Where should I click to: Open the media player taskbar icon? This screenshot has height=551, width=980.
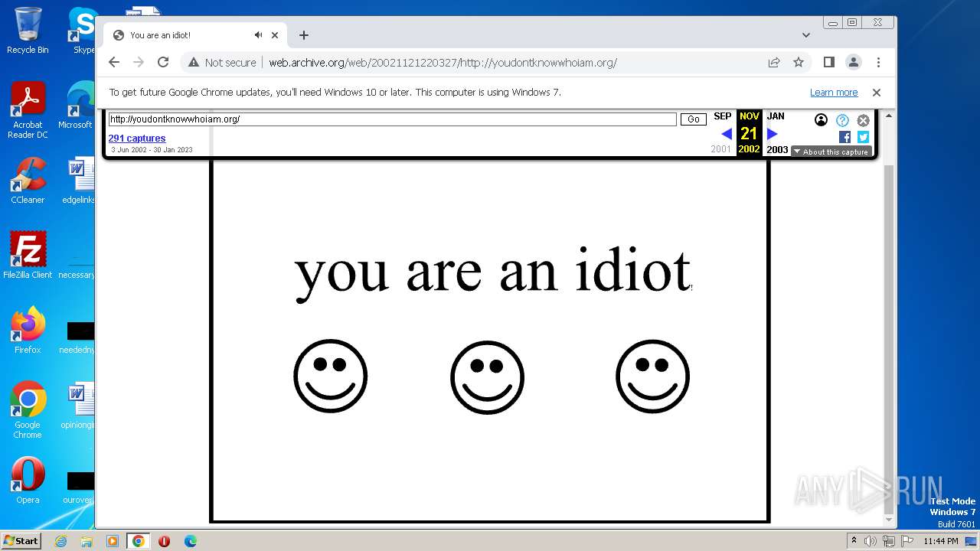point(113,541)
